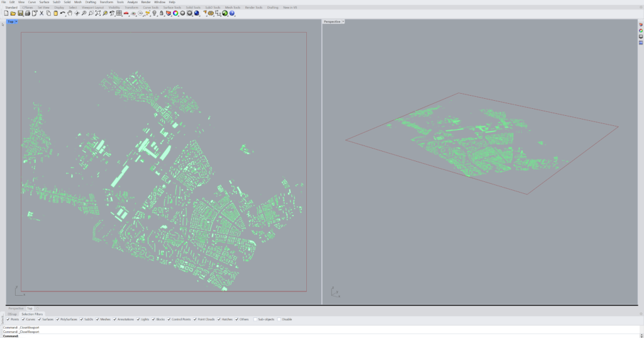Expand the Perspective viewport menu arrow
This screenshot has width=644, height=338.
[343, 21]
